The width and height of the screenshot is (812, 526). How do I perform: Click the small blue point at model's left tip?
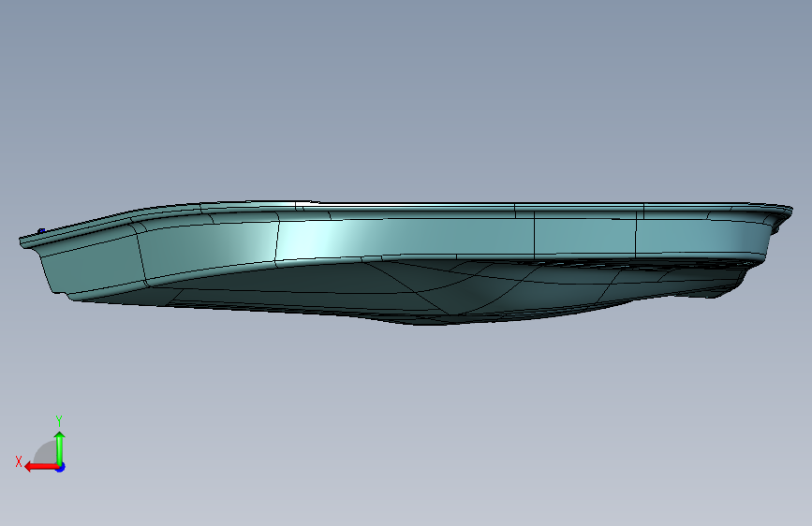pos(41,231)
